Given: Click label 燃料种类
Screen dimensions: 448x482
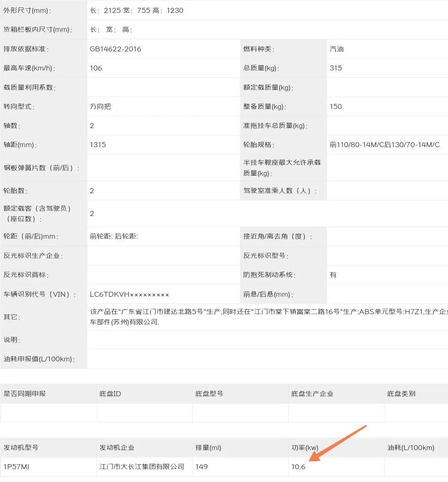Looking at the screenshot, I should click(259, 49).
